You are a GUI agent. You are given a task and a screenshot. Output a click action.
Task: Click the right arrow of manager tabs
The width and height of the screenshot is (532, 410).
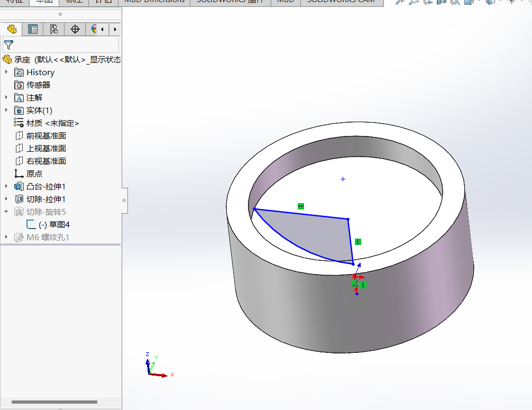tap(115, 30)
